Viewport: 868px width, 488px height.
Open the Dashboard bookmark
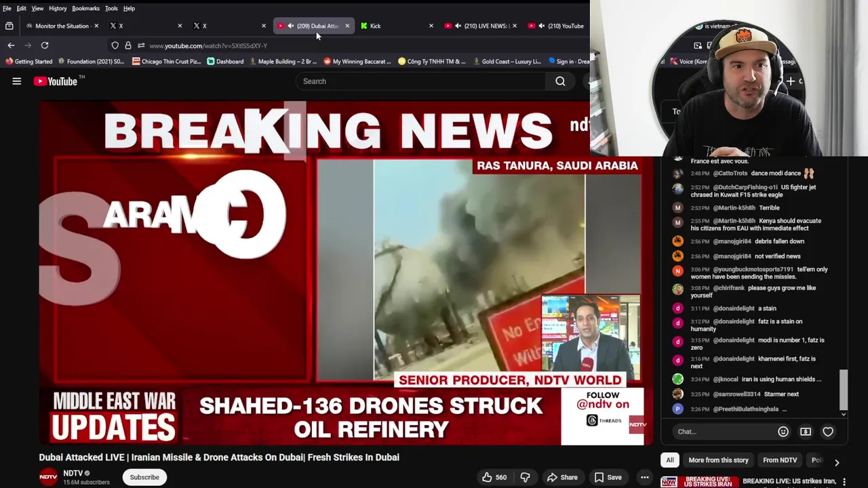tap(225, 61)
